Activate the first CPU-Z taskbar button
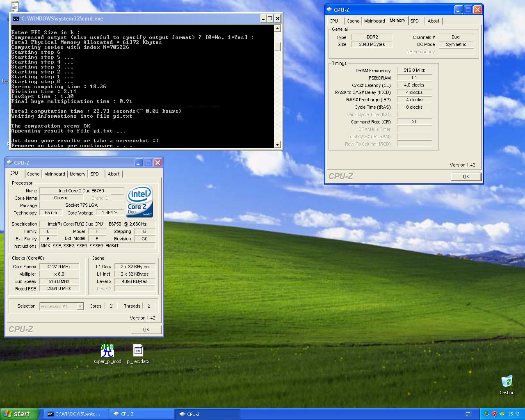Viewport: 525px width, 420px height. tap(142, 414)
